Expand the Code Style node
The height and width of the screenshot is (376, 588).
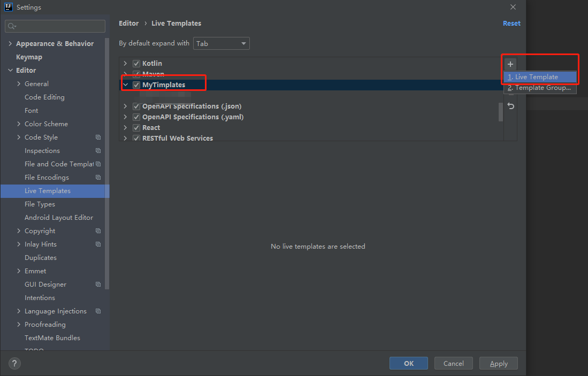pos(19,137)
